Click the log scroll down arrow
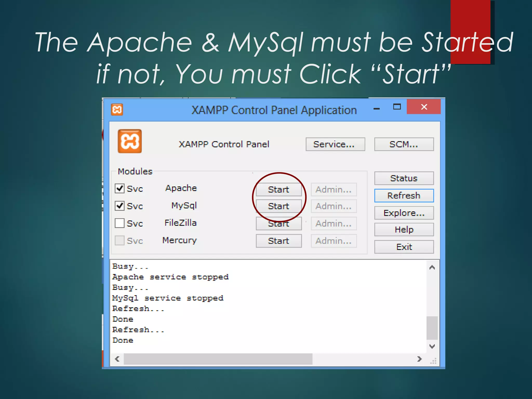This screenshot has width=532, height=399. pyautogui.click(x=432, y=346)
